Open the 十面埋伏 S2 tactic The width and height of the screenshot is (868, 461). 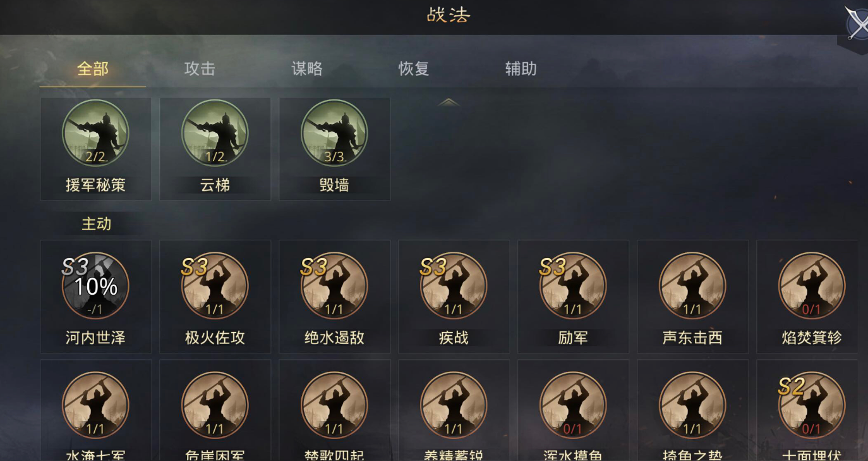[812, 405]
